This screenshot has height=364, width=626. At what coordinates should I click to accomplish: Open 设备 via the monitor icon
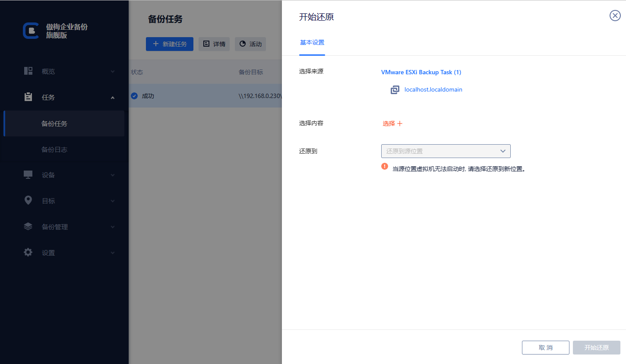pyautogui.click(x=28, y=174)
